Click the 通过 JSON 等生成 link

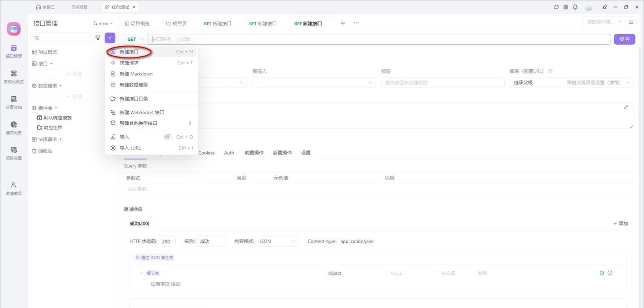click(154, 257)
